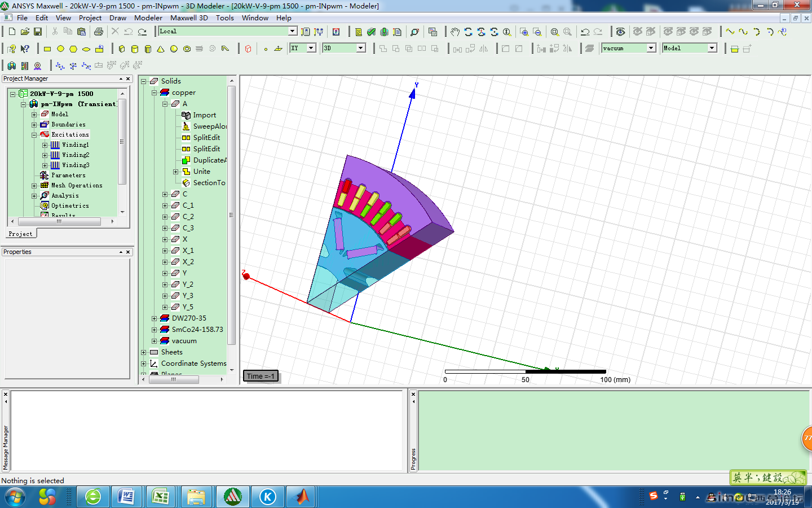
Task: Select the Draw spline tool
Action: tap(743, 32)
